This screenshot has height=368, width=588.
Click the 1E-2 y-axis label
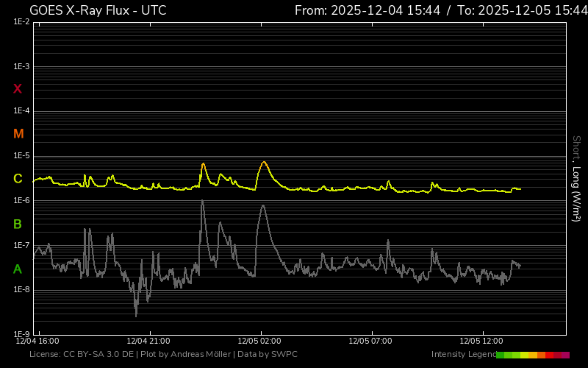21,22
